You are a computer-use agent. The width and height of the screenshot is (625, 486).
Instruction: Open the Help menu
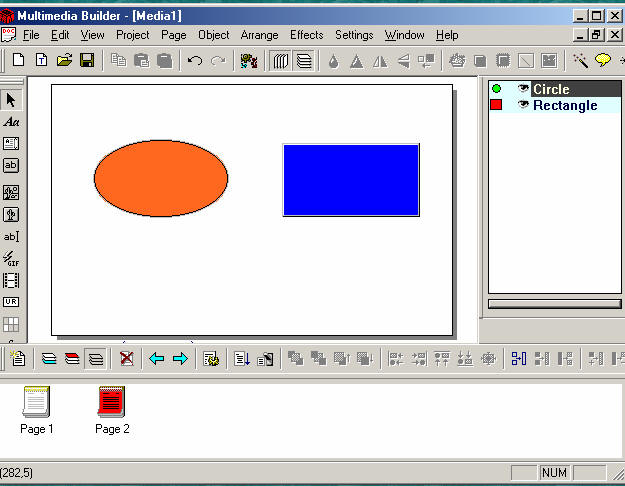click(x=447, y=35)
